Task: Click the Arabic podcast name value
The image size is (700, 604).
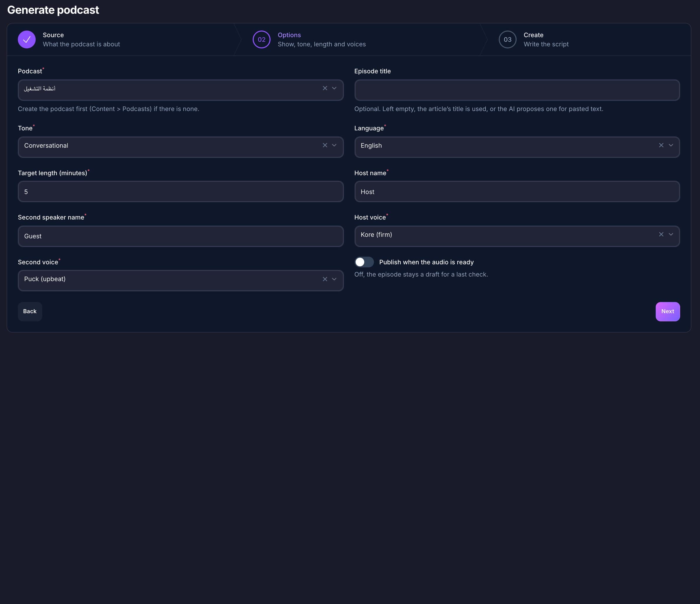Action: pyautogui.click(x=40, y=88)
